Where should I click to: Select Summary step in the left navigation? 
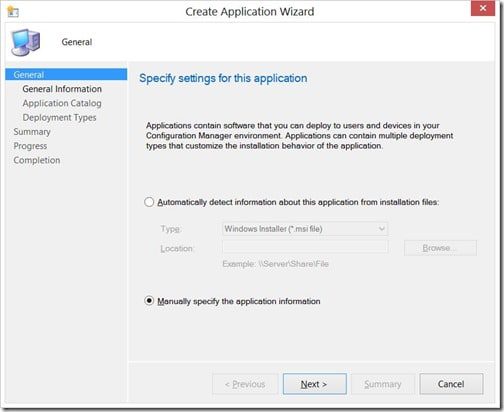pos(32,132)
